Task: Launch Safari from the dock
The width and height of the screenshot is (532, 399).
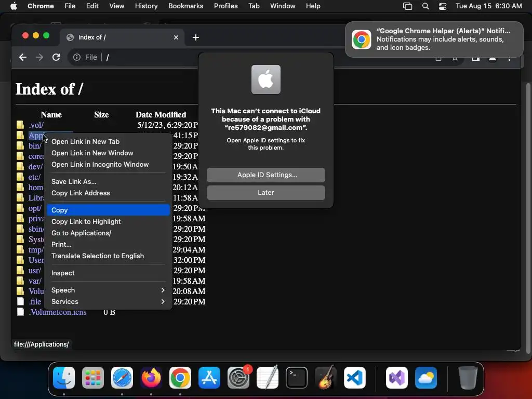Action: [122, 378]
